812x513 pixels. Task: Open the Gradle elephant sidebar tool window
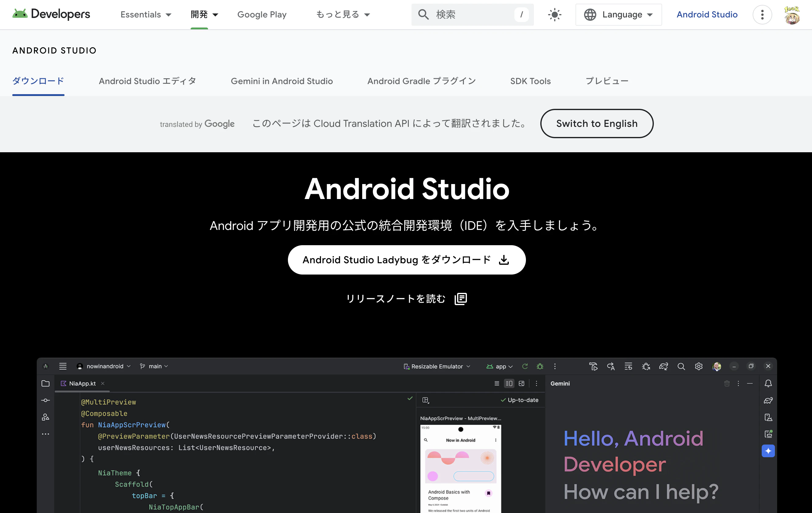(x=768, y=400)
